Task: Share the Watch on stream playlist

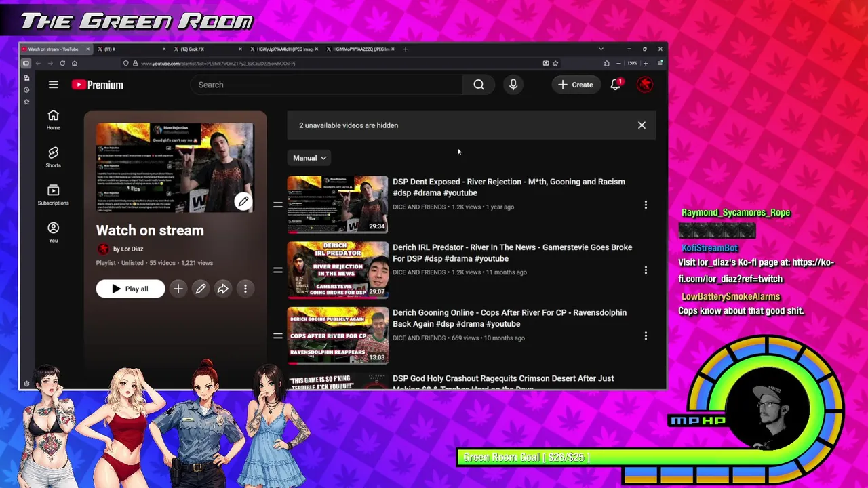Action: click(223, 289)
